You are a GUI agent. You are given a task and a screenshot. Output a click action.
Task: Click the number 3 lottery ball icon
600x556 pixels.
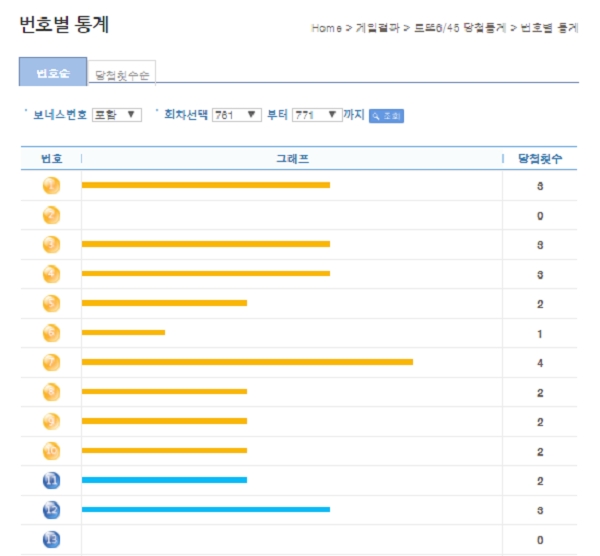pos(51,245)
